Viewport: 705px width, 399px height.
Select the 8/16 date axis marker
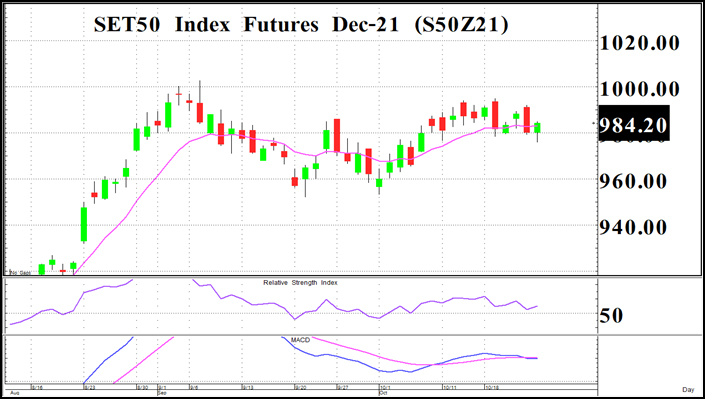click(x=37, y=387)
